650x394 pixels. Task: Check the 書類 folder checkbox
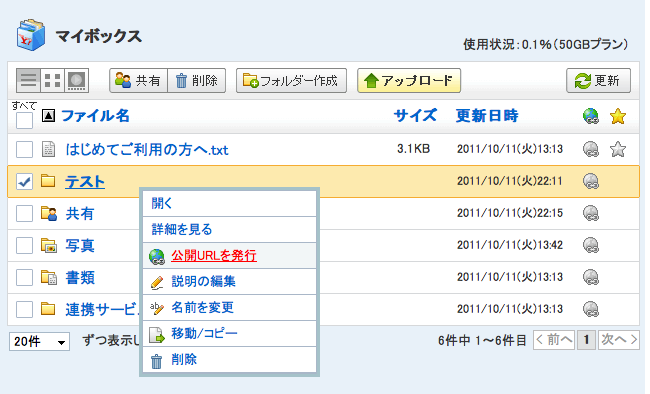[24, 277]
